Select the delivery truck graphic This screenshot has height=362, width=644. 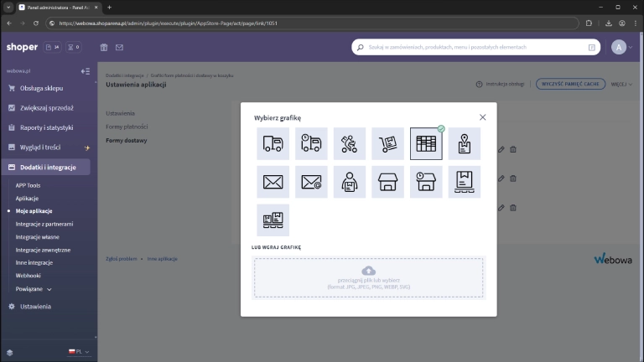point(273,143)
